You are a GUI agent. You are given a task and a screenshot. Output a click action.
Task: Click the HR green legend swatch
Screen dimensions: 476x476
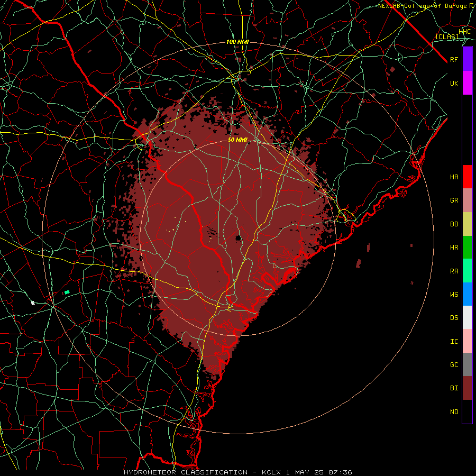pos(467,248)
